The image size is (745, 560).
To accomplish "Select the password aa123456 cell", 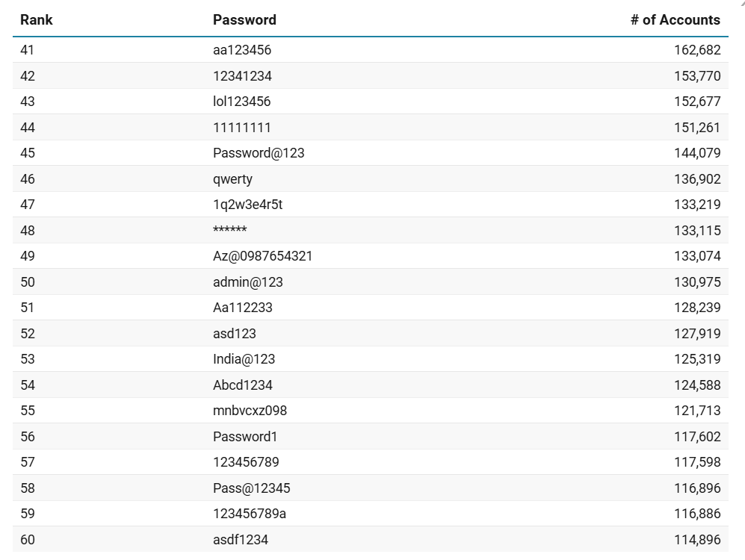I will pyautogui.click(x=242, y=50).
